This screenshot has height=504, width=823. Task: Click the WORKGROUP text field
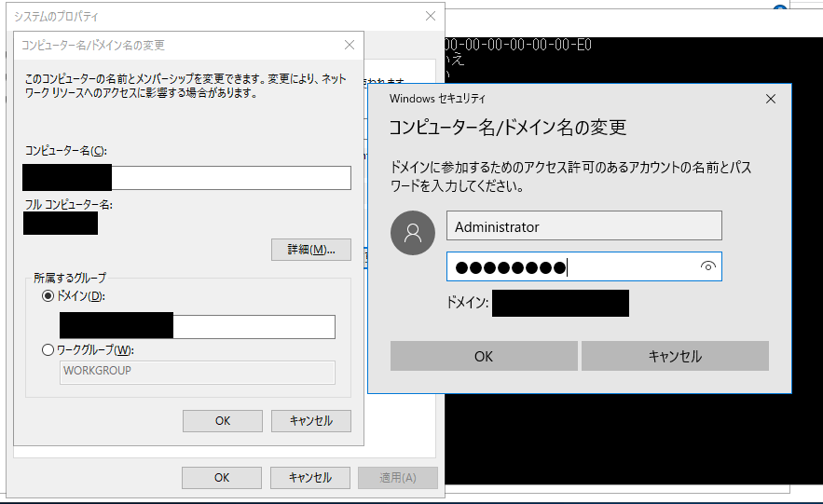pos(198,373)
